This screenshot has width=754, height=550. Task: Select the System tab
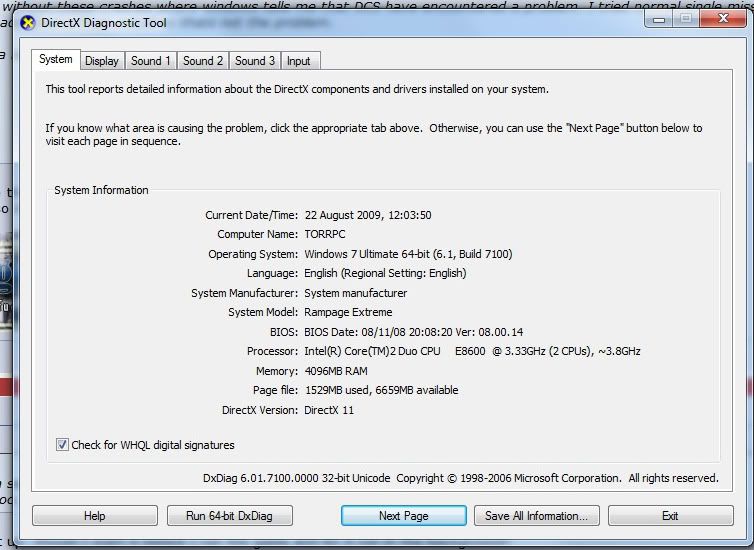pyautogui.click(x=56, y=60)
